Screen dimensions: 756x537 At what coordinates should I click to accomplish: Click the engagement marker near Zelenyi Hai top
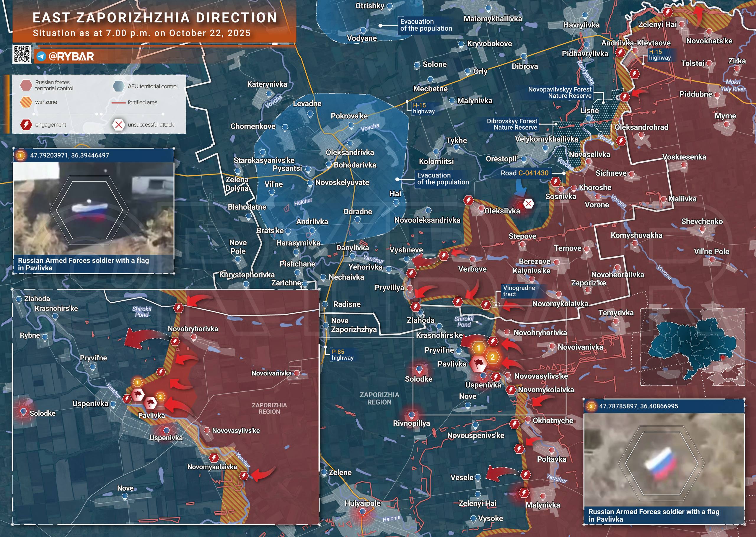click(x=668, y=13)
